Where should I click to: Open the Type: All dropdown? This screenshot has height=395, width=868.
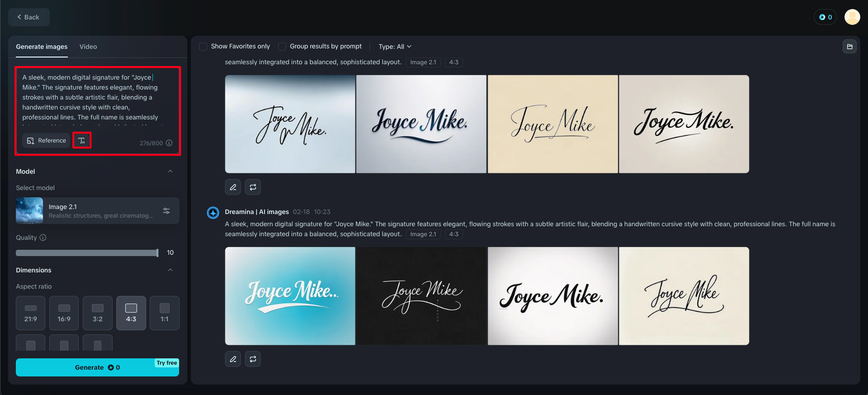click(395, 47)
